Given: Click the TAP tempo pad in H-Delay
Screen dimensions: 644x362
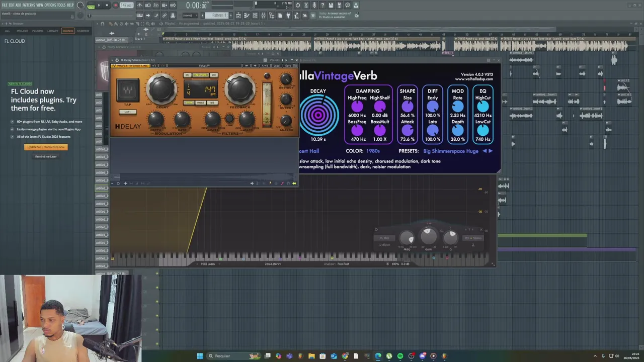Looking at the screenshot, I should click(128, 90).
